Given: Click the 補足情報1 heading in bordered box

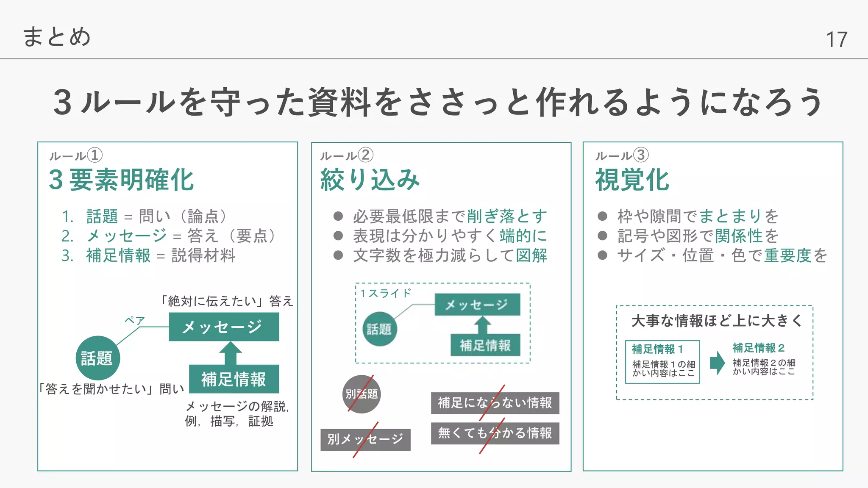Looking at the screenshot, I should coord(657,349).
